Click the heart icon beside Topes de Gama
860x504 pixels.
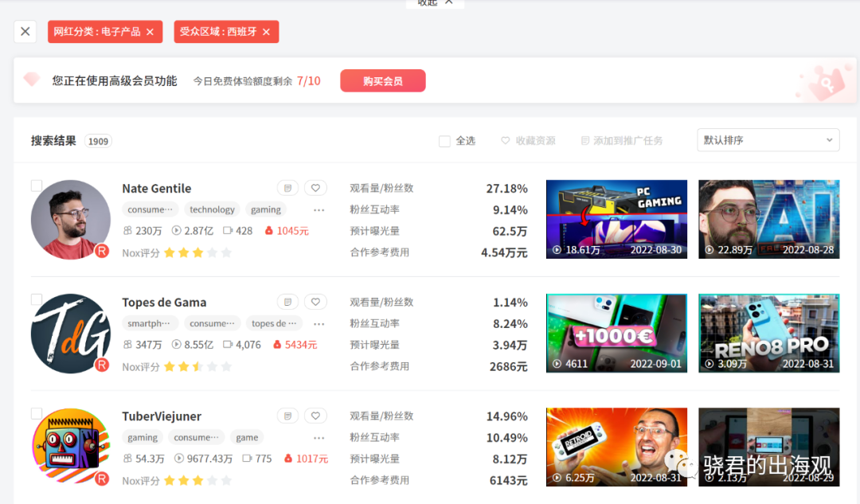point(315,301)
